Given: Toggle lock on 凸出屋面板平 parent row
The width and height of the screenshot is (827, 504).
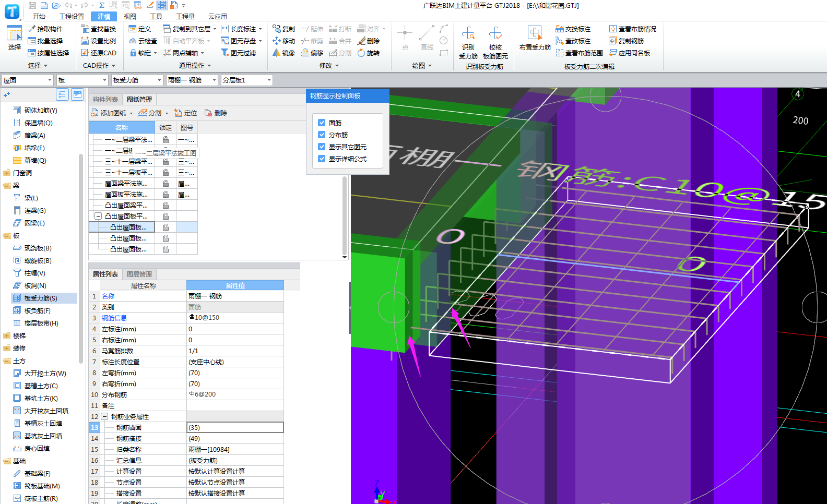Looking at the screenshot, I should coord(166,217).
